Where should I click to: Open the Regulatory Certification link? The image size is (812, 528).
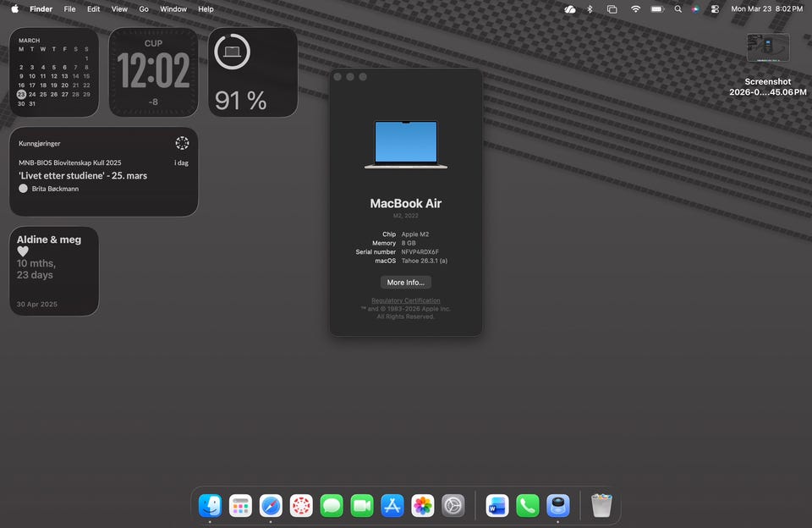406,301
